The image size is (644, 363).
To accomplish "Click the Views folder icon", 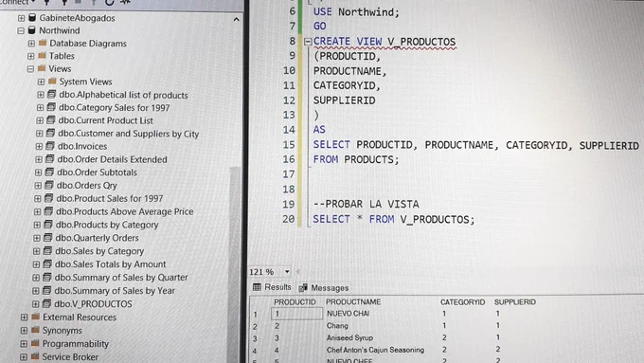I will coord(42,68).
